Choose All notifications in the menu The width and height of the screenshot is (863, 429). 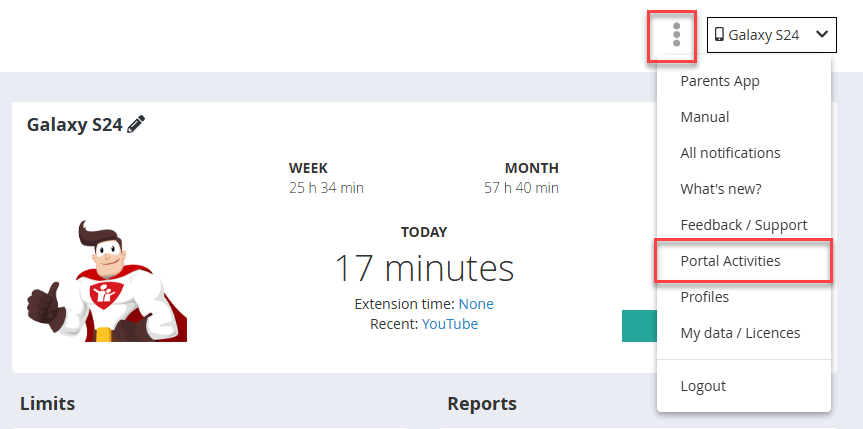click(x=730, y=153)
